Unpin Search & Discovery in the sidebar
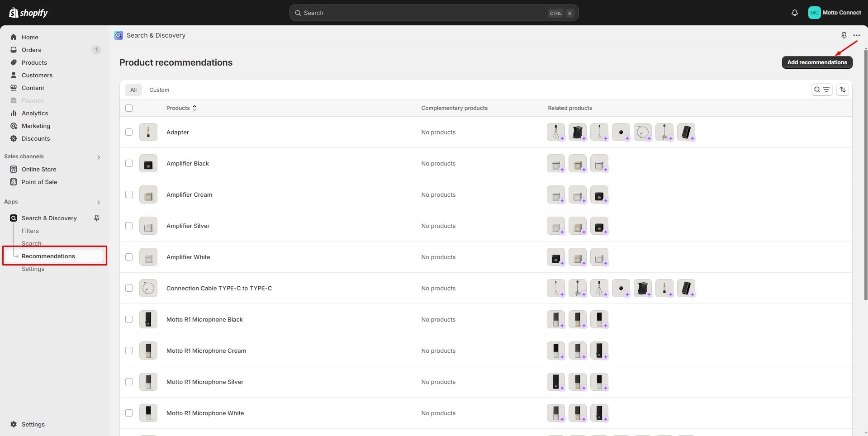The height and width of the screenshot is (436, 868). 96,218
